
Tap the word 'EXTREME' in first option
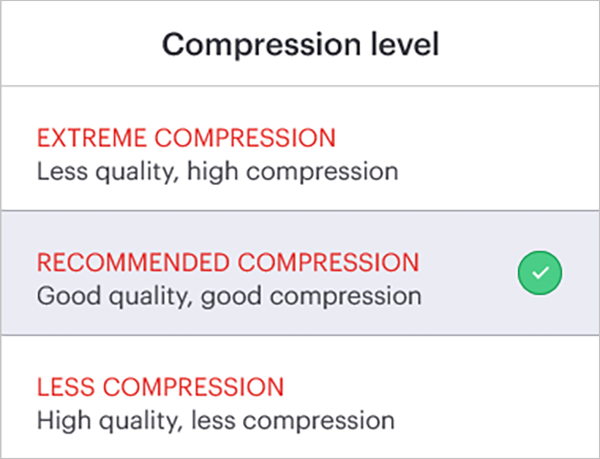coord(91,138)
